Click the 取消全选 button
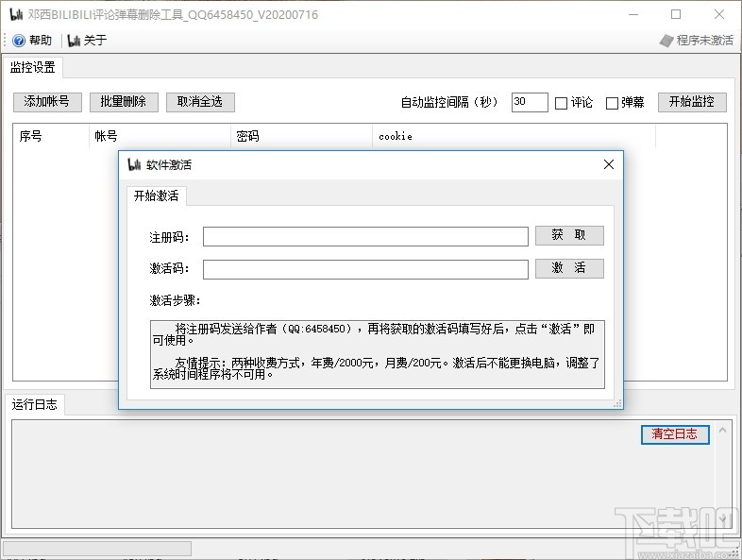This screenshot has width=742, height=560. point(200,102)
